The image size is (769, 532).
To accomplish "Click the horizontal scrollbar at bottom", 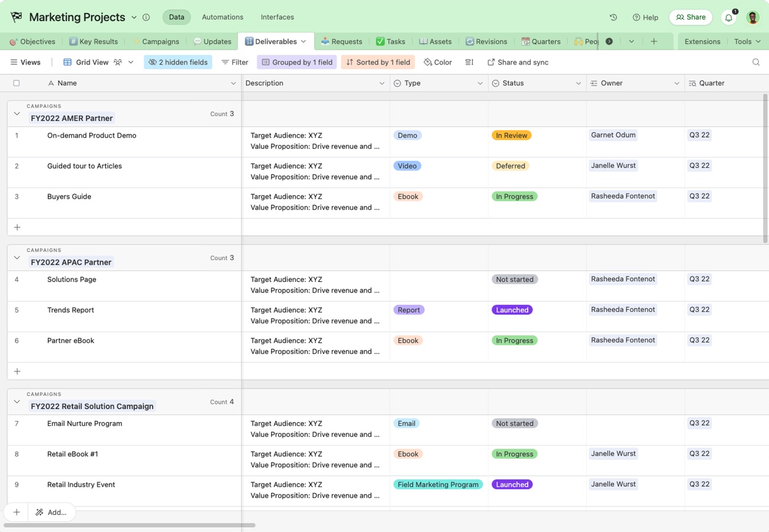I will (130, 525).
